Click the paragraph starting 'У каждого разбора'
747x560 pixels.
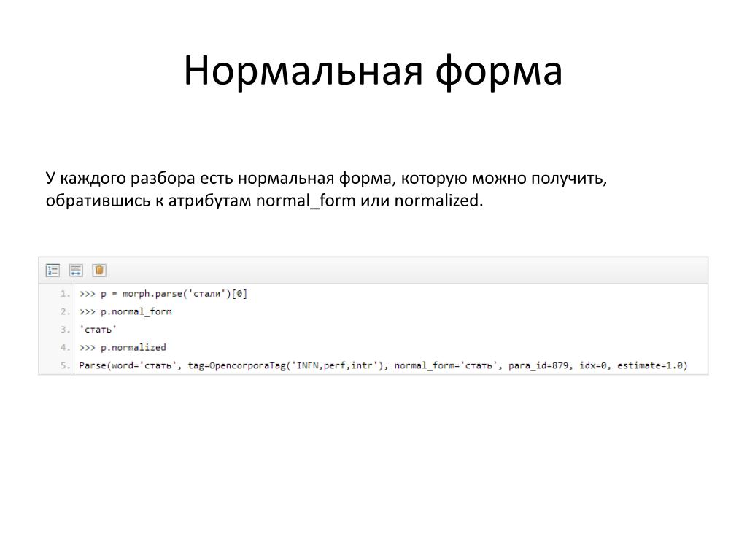[x=326, y=189]
